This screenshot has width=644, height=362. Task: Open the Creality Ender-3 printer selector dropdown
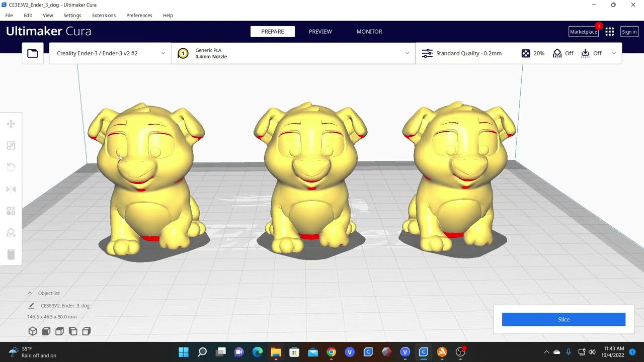[x=110, y=53]
